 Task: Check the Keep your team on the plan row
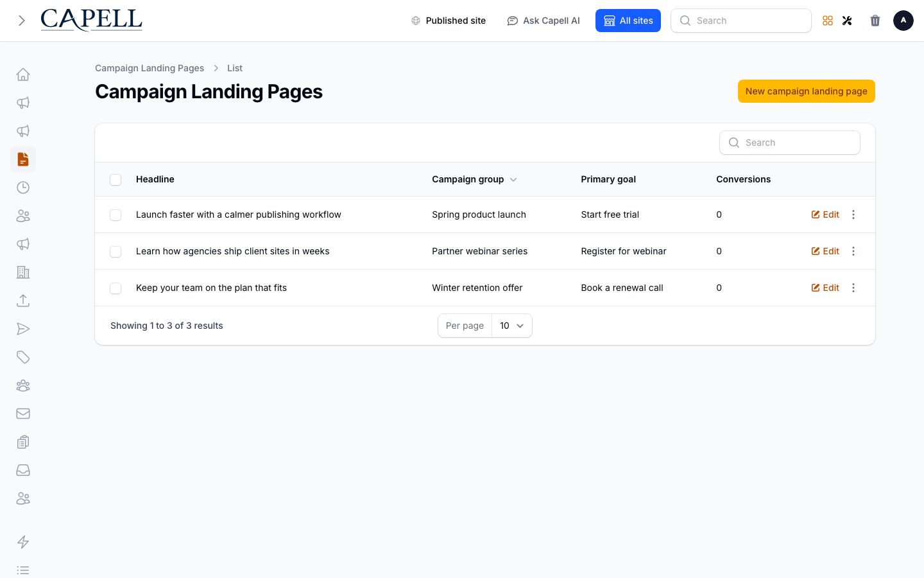(116, 288)
